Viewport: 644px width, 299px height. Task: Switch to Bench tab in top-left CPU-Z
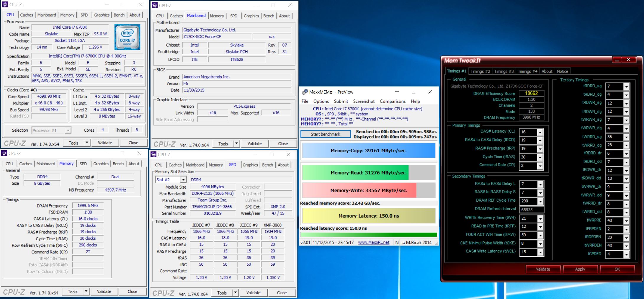119,15
